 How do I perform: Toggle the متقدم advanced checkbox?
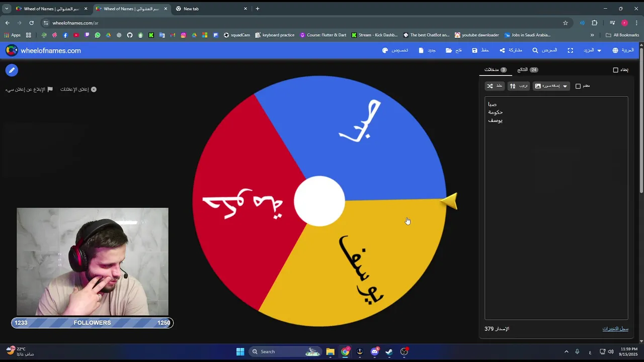pyautogui.click(x=578, y=86)
